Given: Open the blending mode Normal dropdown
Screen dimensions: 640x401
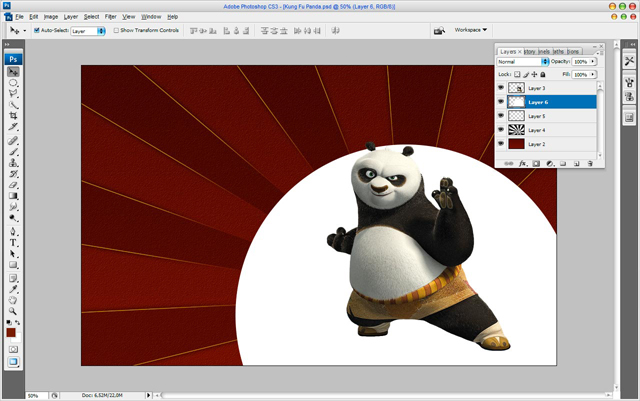Looking at the screenshot, I should (x=522, y=62).
